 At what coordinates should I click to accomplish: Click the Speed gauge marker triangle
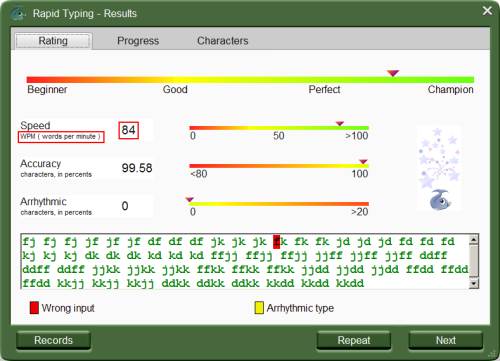tap(340, 124)
